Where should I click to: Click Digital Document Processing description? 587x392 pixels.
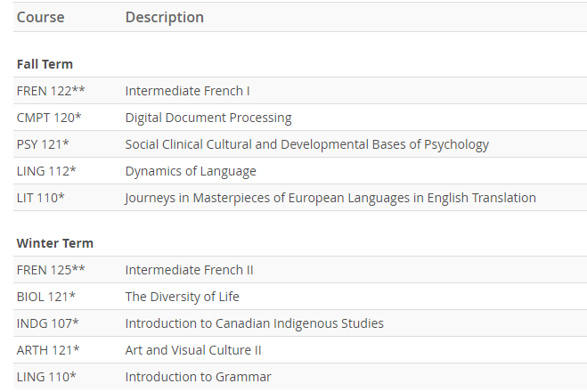208,118
